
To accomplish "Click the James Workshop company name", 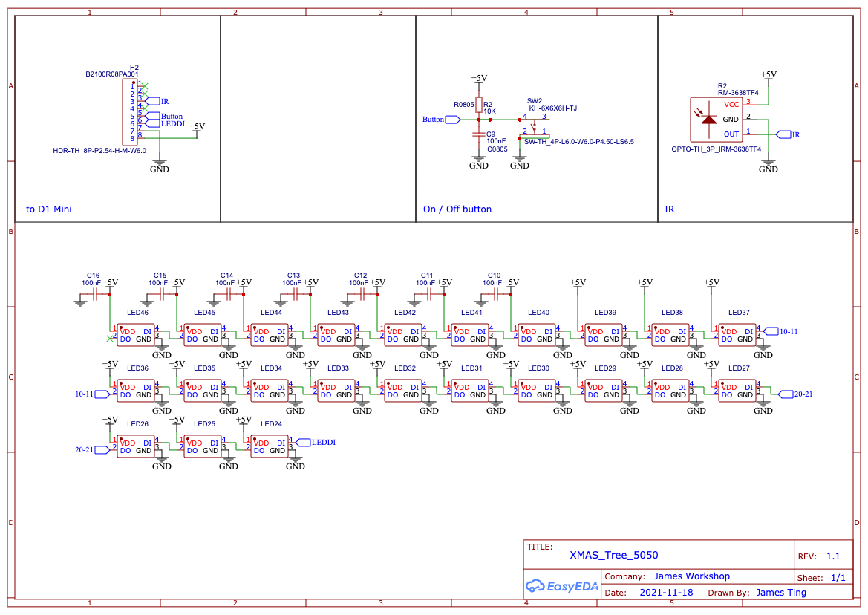I will [x=692, y=576].
